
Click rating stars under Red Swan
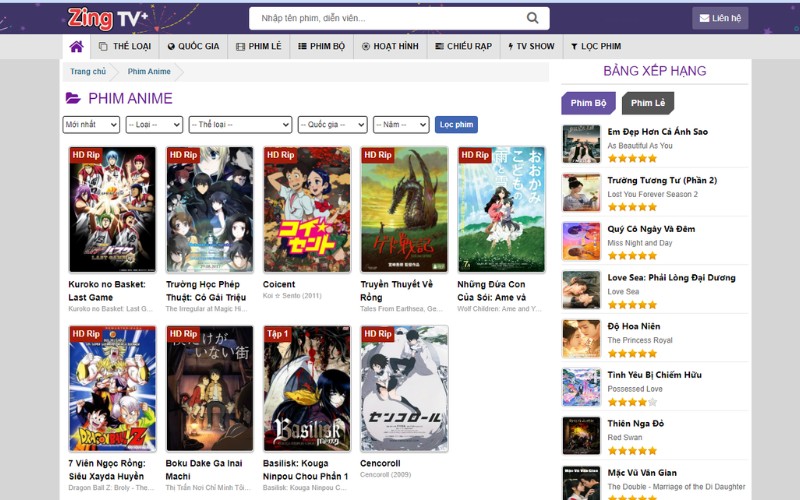pyautogui.click(x=632, y=451)
